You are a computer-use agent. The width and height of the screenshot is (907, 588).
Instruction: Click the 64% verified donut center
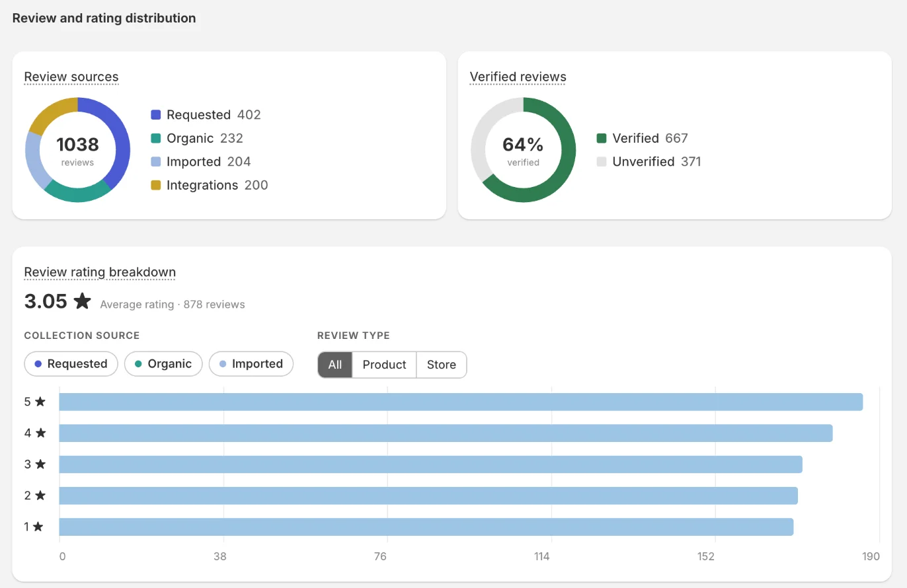pos(523,150)
